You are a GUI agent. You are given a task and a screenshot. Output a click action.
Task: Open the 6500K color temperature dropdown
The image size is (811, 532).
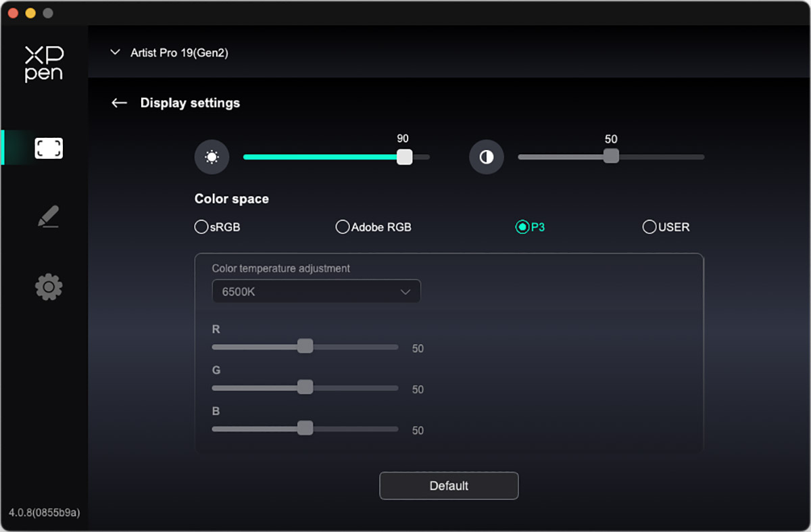[316, 291]
